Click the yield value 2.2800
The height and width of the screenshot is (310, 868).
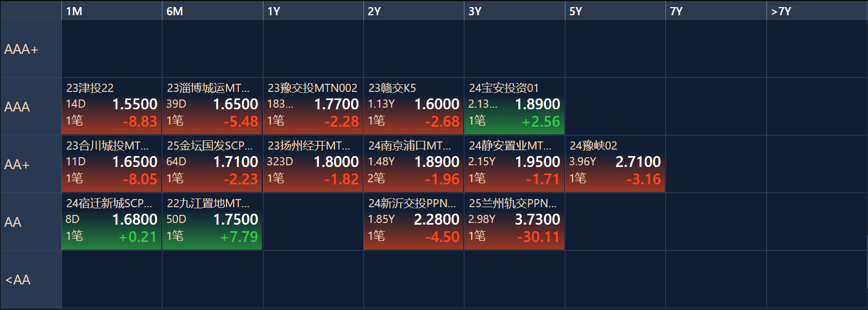pyautogui.click(x=437, y=219)
